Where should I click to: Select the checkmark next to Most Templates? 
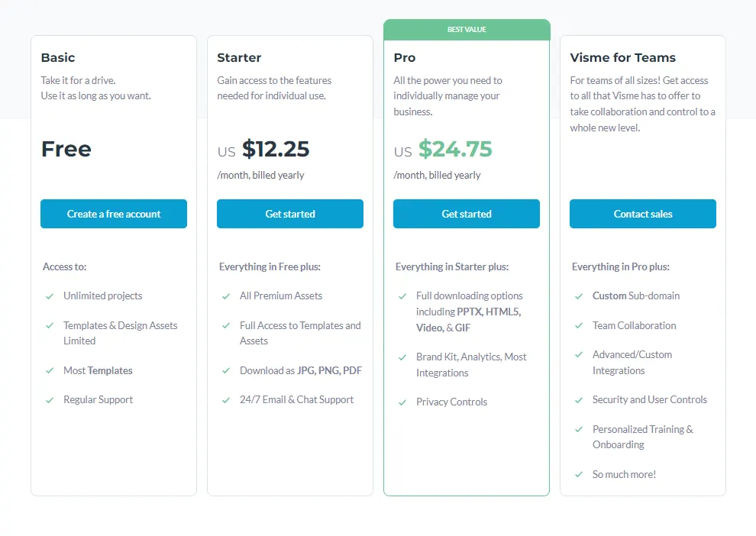pyautogui.click(x=49, y=370)
